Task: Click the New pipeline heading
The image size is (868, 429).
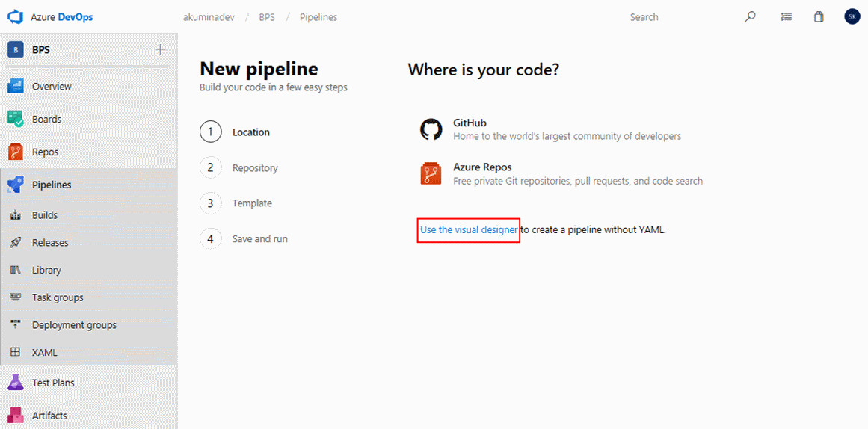Action: click(259, 70)
